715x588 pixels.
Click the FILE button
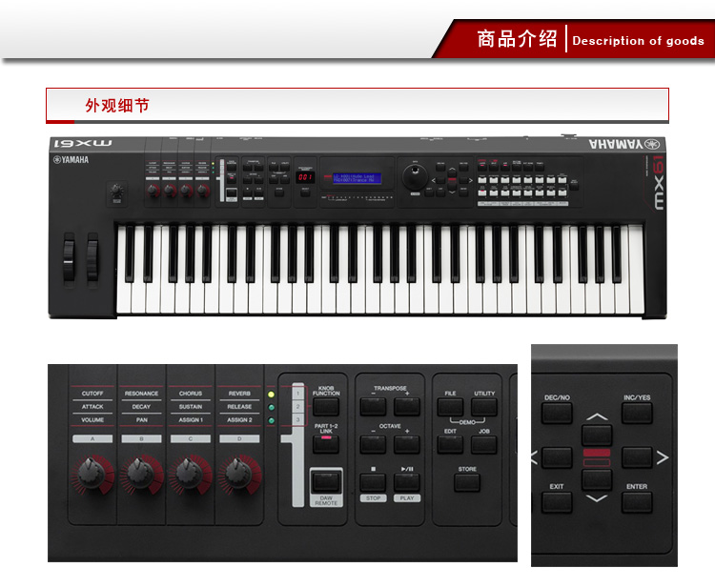coord(450,407)
